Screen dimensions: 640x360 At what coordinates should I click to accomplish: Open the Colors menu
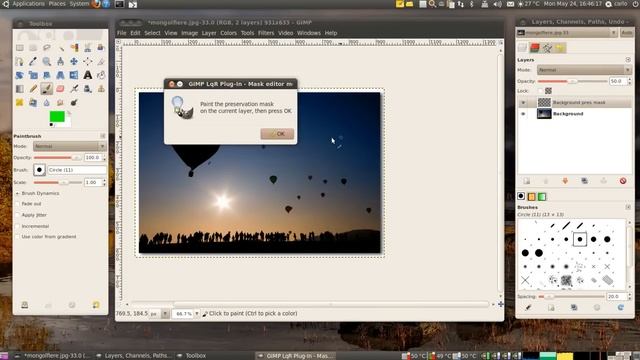(x=229, y=33)
